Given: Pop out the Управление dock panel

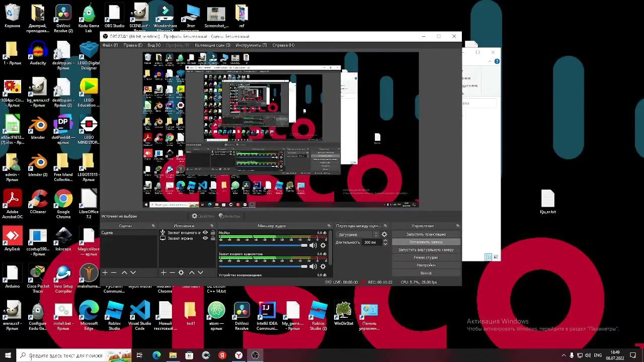Looking at the screenshot, I should click(x=458, y=226).
